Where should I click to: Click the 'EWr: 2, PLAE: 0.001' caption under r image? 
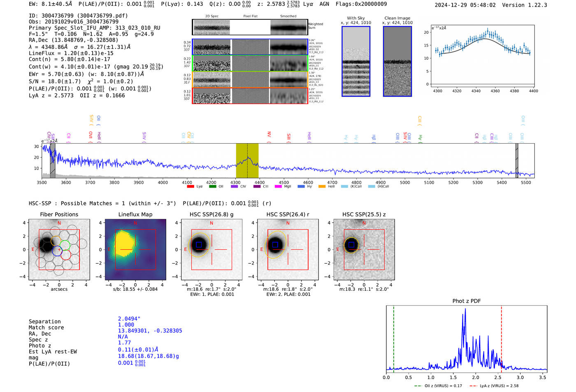pos(288,295)
